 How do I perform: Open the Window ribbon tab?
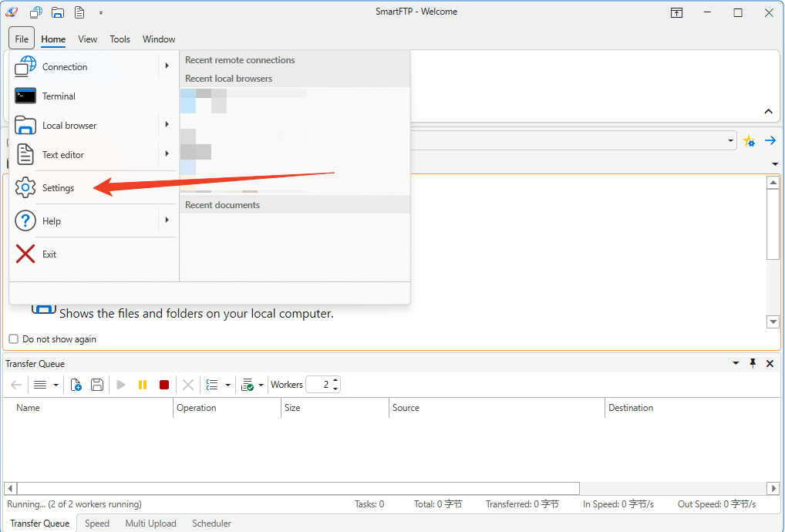(x=159, y=39)
